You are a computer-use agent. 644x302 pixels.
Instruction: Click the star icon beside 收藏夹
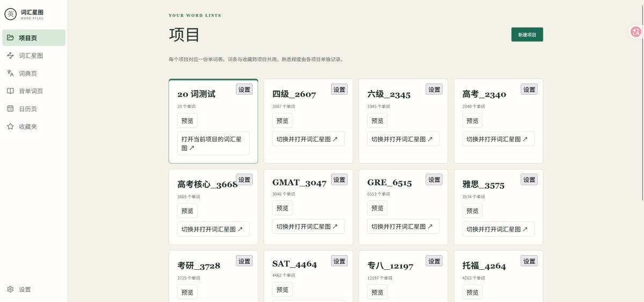tap(10, 126)
